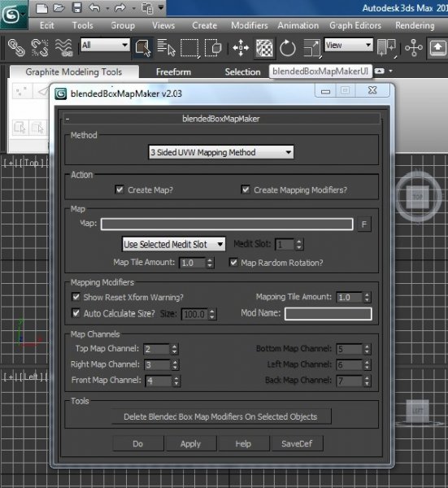Toggle Create Mapping Modifiers? checkbox
448x488 pixels.
(246, 190)
